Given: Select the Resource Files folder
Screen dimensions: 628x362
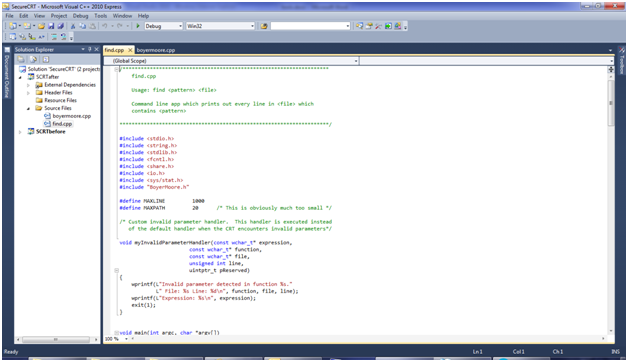Looking at the screenshot, I should tap(60, 101).
